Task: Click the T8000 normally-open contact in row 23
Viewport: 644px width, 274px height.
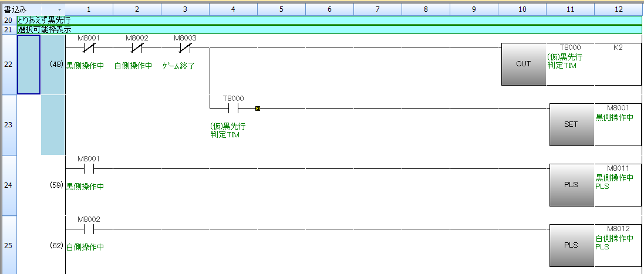Action: pyautogui.click(x=233, y=109)
